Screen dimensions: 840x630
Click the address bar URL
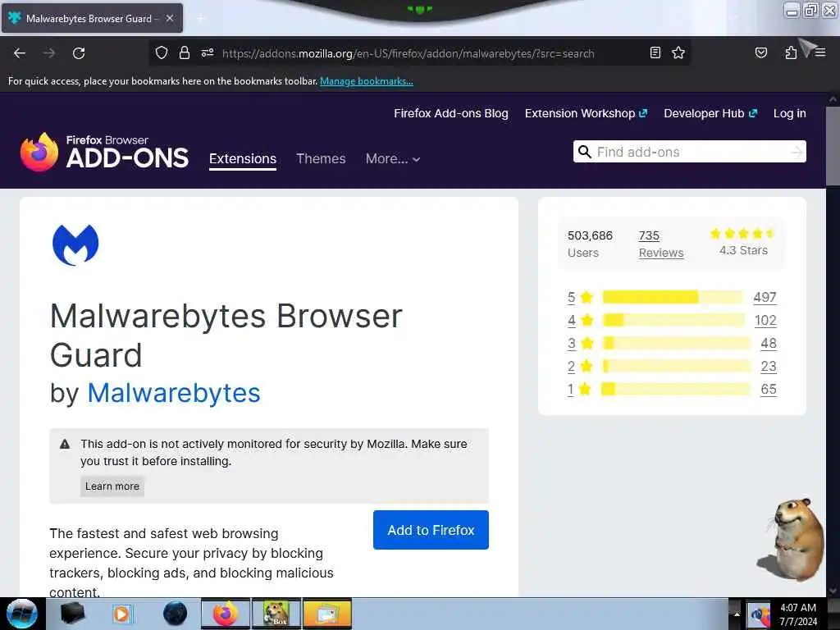click(x=409, y=53)
